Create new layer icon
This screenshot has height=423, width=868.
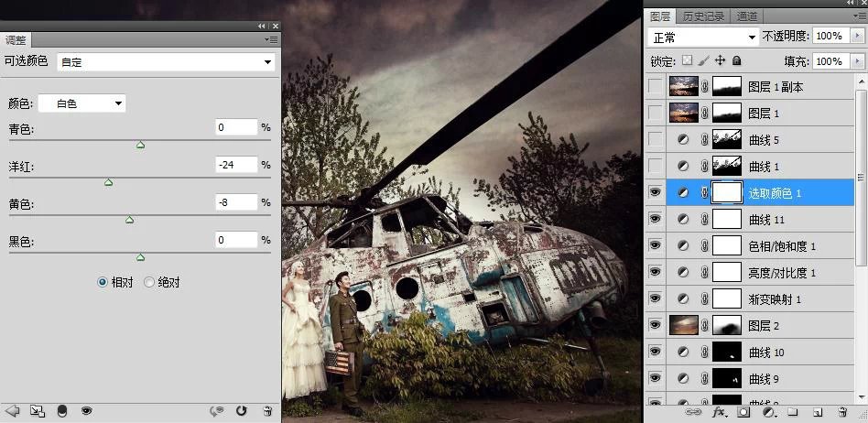[x=818, y=412]
